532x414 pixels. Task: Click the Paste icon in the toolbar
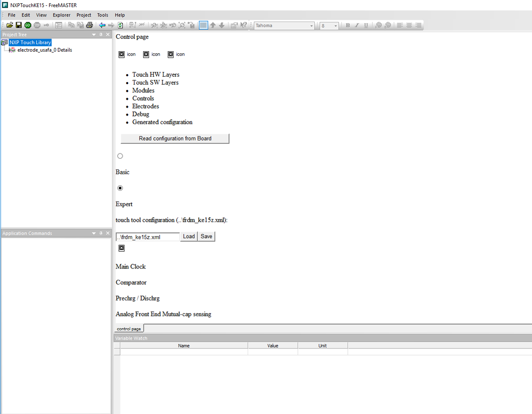pyautogui.click(x=80, y=25)
